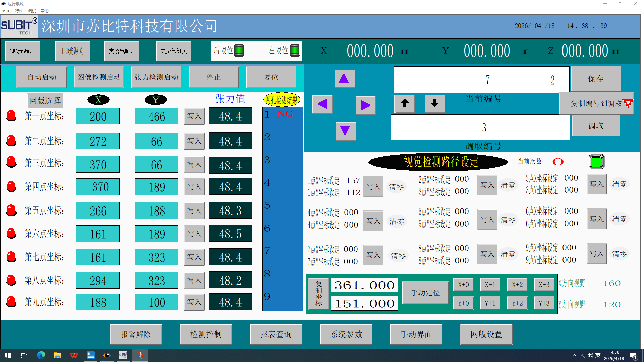The image size is (644, 362).
Task: Click the X+3 jog increment control
Action: tap(544, 284)
